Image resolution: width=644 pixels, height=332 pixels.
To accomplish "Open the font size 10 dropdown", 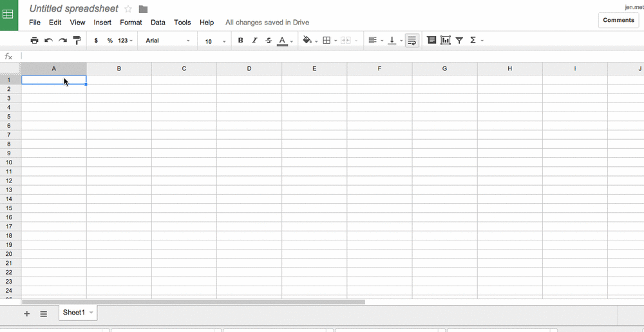I will (215, 41).
